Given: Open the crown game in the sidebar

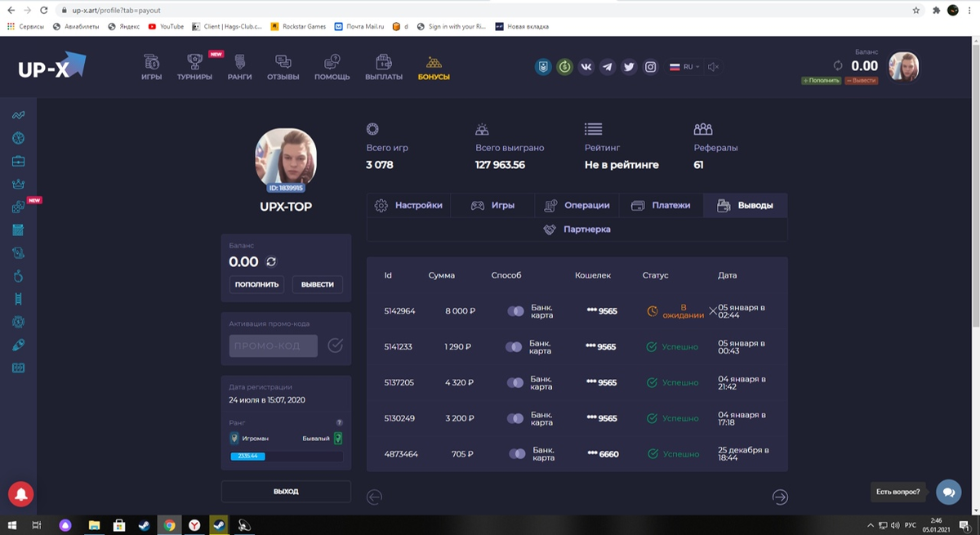Looking at the screenshot, I should (x=18, y=184).
